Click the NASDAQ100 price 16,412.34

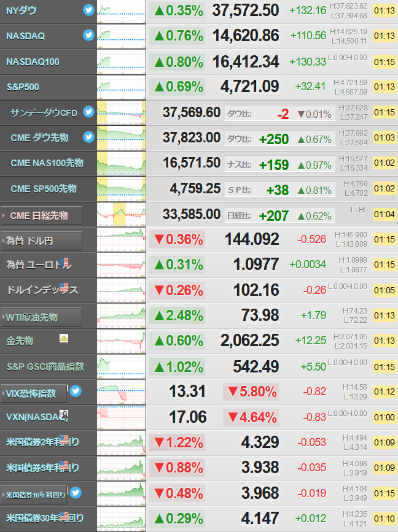click(x=246, y=62)
